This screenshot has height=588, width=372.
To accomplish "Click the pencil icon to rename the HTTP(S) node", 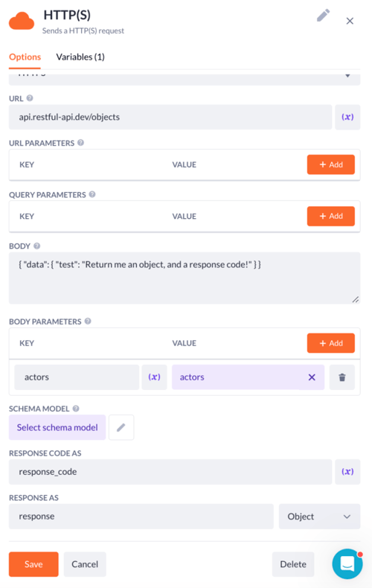I will [323, 16].
